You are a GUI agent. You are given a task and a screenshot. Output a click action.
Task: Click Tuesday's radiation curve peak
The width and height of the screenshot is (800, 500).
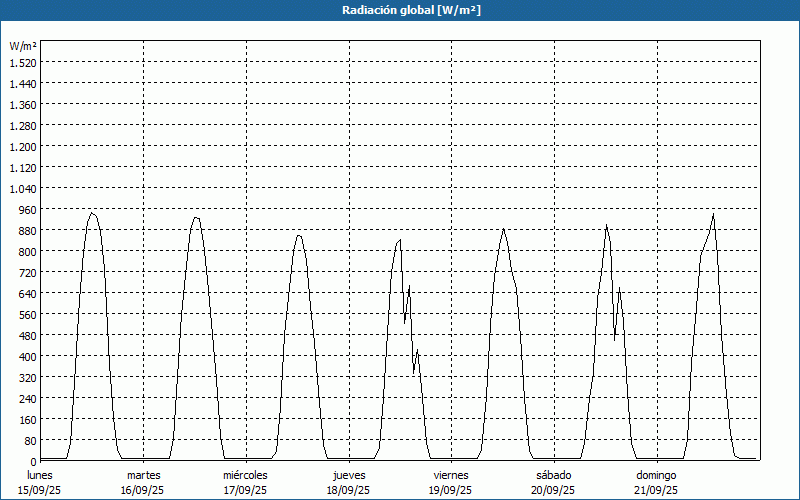[196, 218]
